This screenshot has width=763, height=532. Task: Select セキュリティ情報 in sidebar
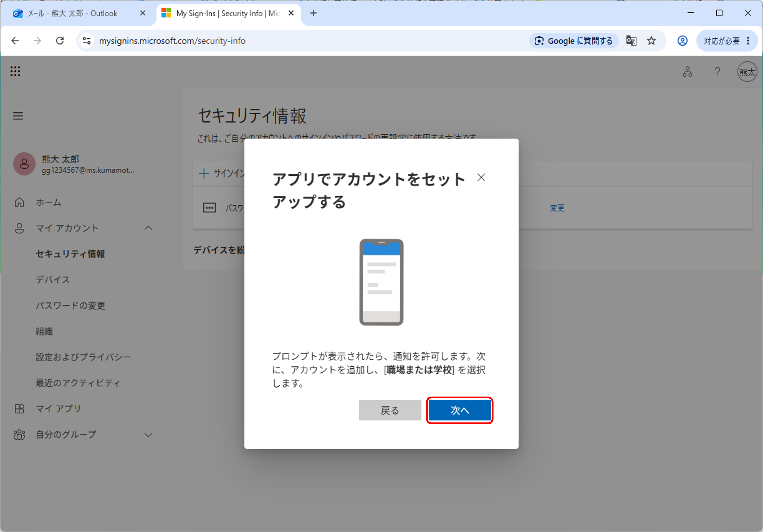[x=71, y=254]
